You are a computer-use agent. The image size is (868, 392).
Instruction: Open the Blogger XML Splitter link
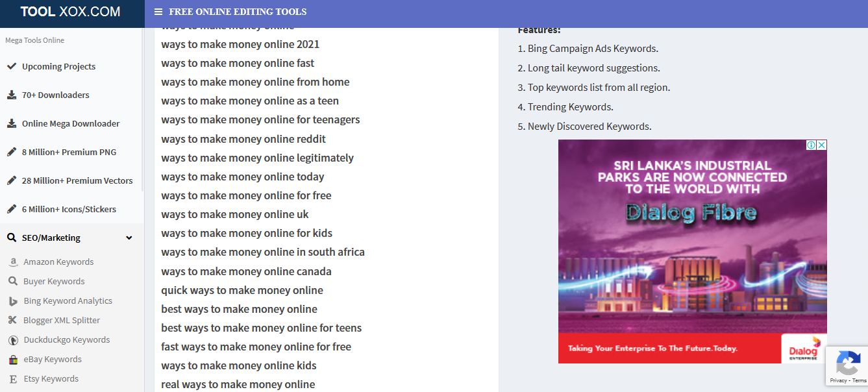tap(62, 321)
